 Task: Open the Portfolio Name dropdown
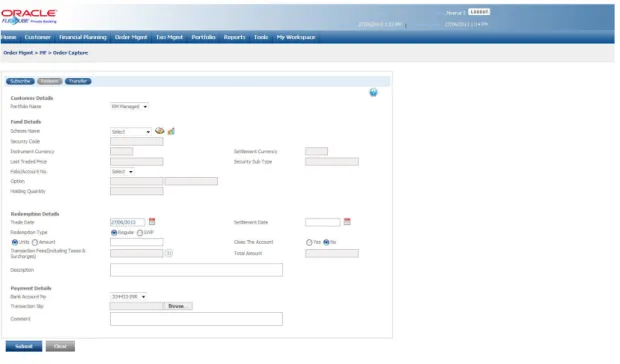(x=129, y=107)
